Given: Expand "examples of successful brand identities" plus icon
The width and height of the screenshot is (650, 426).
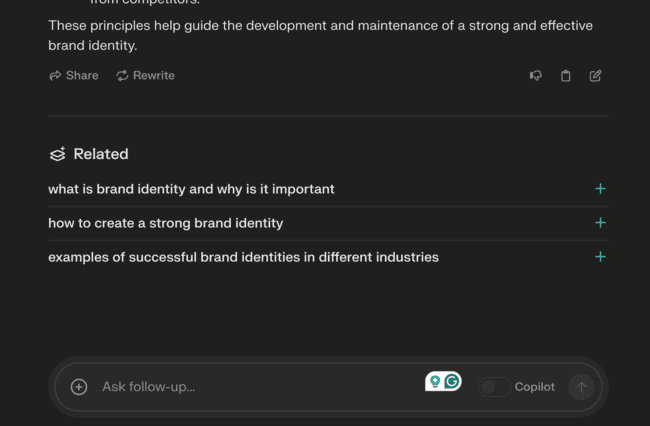Looking at the screenshot, I should click(x=600, y=257).
